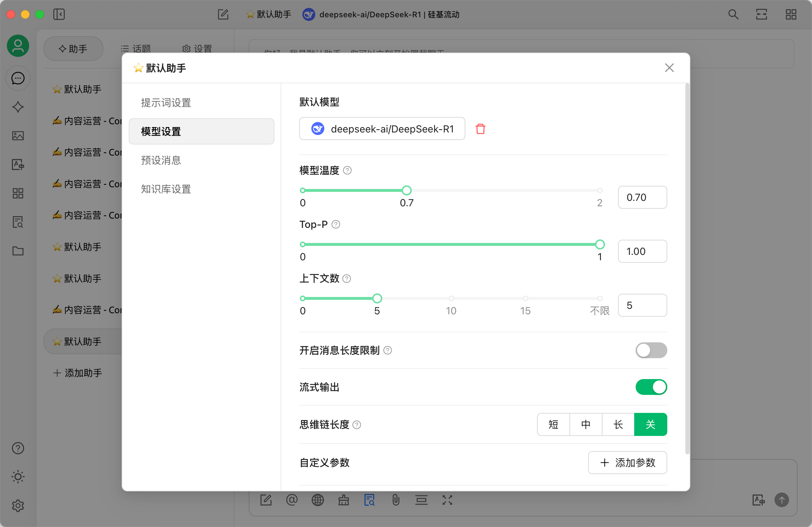Image resolution: width=812 pixels, height=527 pixels.
Task: Open the deepseek-ai/DeepSeek-R1 model selector
Action: pyautogui.click(x=382, y=129)
